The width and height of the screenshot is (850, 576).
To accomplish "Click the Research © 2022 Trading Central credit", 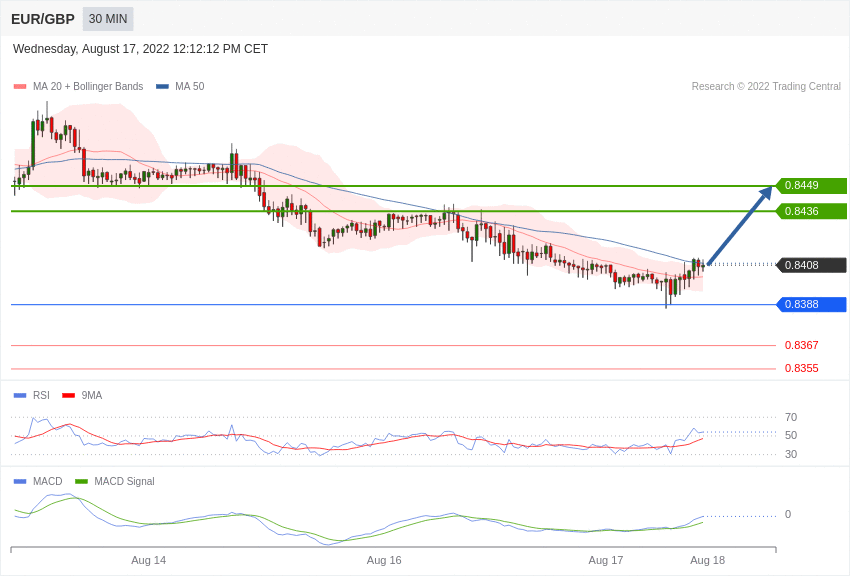I will tap(766, 86).
